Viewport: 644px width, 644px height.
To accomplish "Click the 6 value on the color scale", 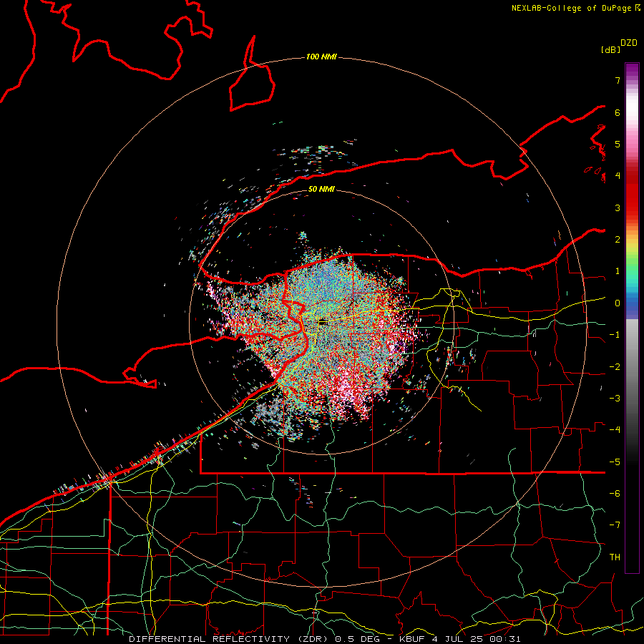I will coord(618,112).
